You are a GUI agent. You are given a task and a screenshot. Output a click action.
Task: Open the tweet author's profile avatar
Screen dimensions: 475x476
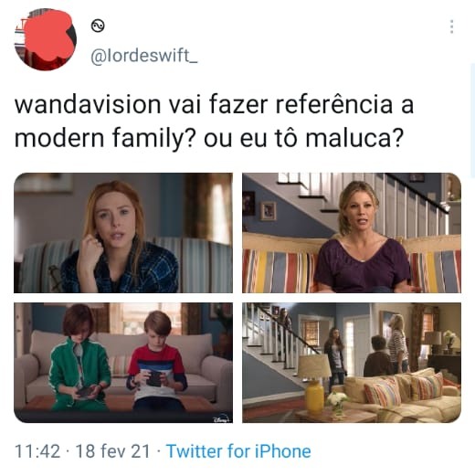(x=46, y=39)
